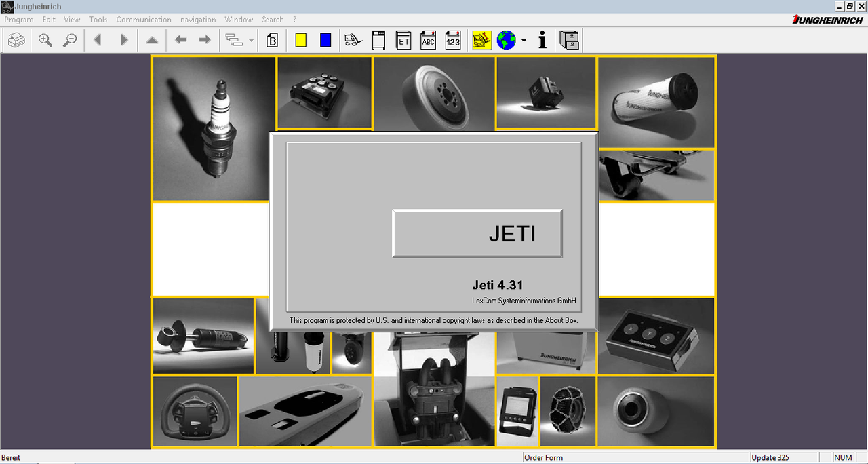Click the yellow square toolbar button

click(x=301, y=41)
